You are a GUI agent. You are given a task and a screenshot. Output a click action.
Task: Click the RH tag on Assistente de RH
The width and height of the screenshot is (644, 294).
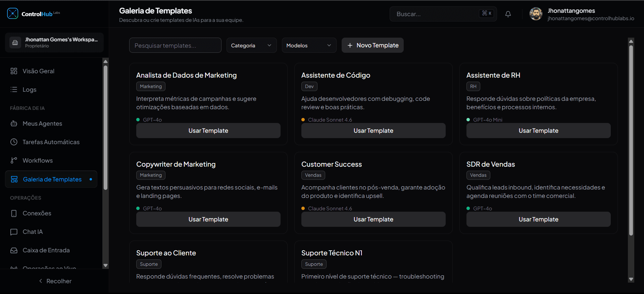tap(473, 86)
